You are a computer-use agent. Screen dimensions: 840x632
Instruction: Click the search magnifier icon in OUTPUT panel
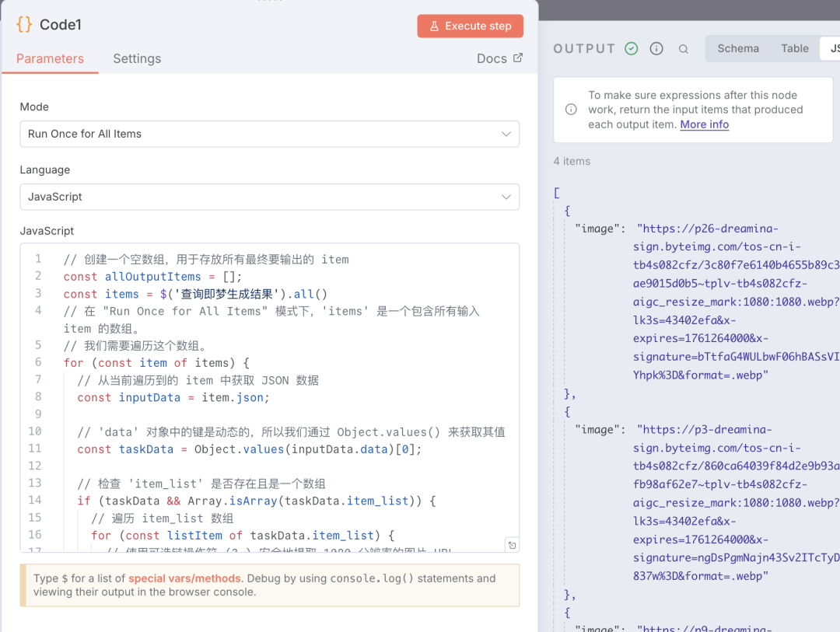coord(684,48)
